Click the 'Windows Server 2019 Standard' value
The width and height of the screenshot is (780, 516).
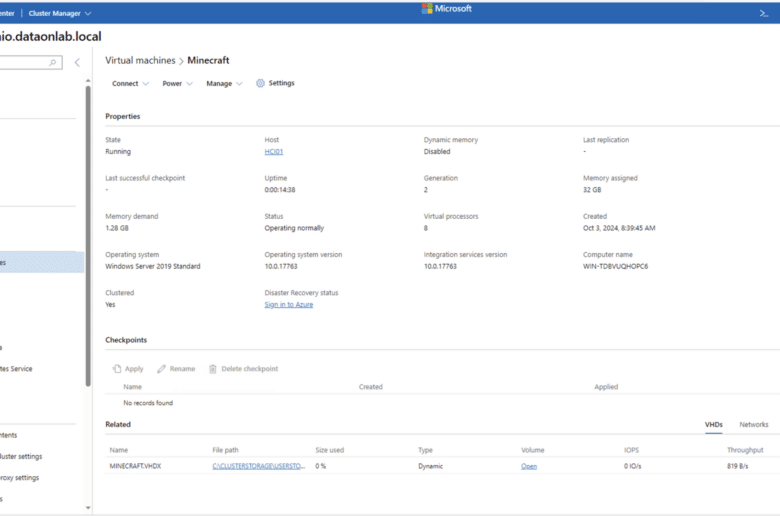[x=153, y=266]
